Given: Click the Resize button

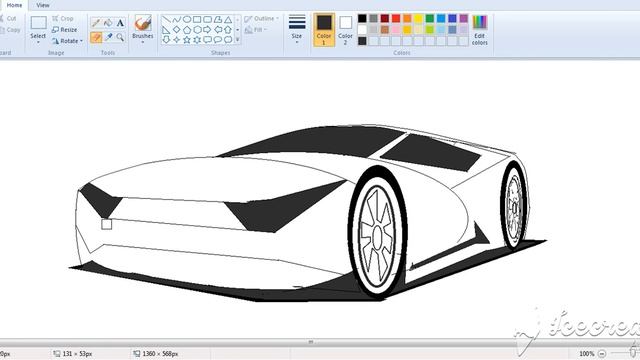Looking at the screenshot, I should click(x=64, y=30).
